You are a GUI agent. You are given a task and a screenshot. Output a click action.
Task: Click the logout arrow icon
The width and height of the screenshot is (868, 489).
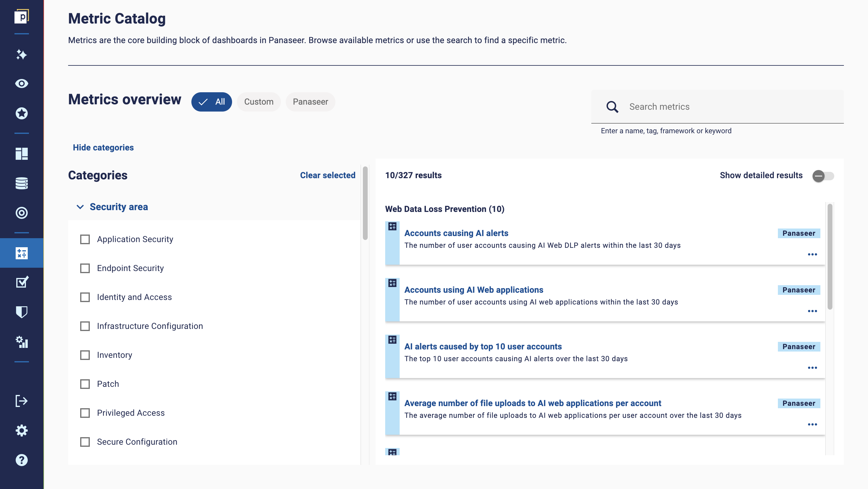[22, 401]
